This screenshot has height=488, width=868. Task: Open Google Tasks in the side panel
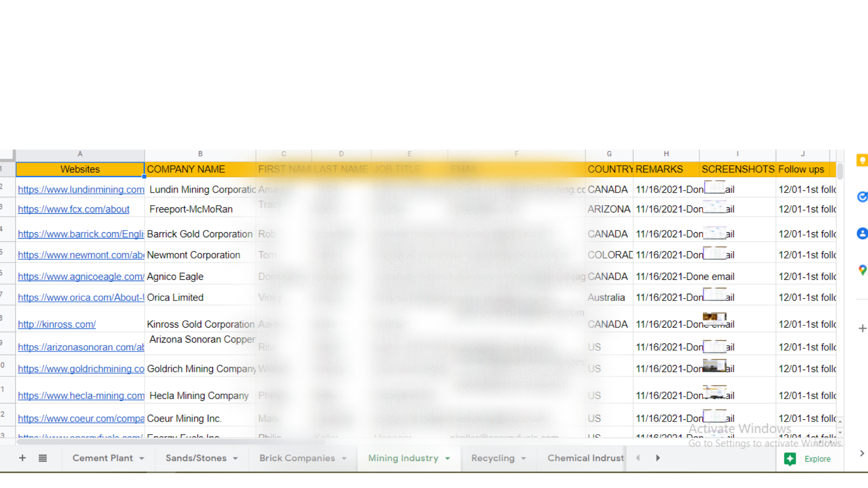862,197
